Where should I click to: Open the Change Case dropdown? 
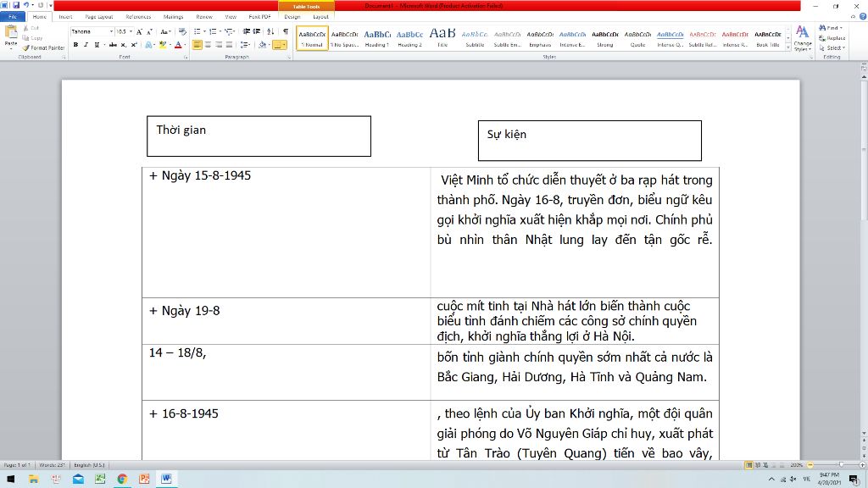(x=165, y=32)
